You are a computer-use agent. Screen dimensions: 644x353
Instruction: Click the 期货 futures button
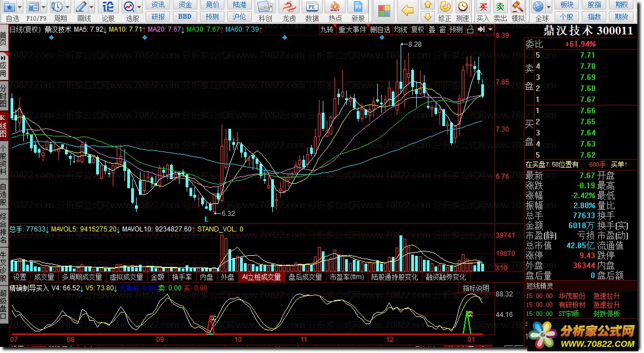[621, 17]
